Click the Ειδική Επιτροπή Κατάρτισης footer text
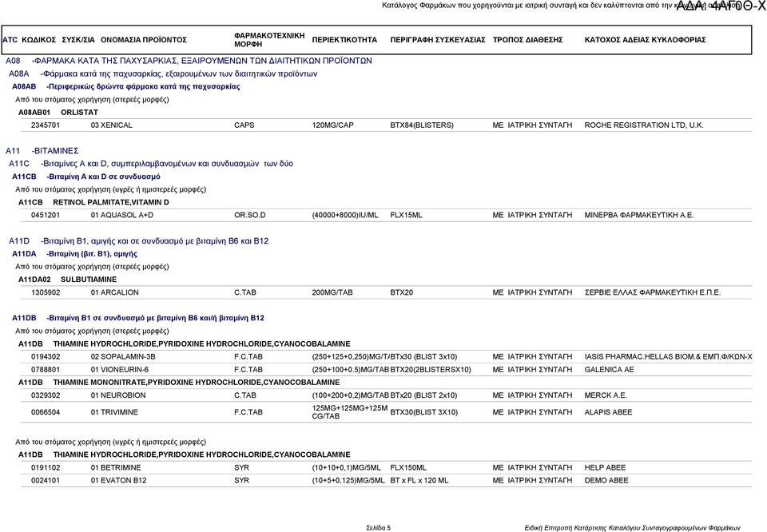This screenshot has height=532, width=767. click(633, 528)
